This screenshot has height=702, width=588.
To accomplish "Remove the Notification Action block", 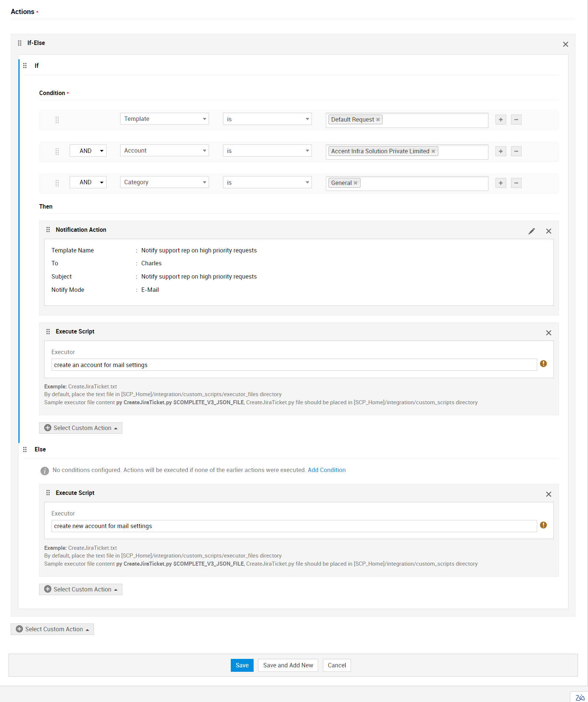I will [x=549, y=231].
